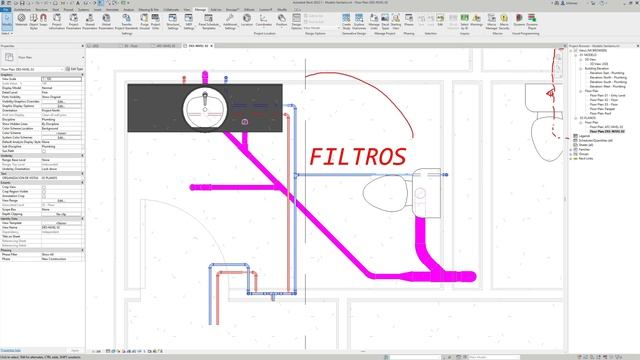Screen dimensions: 640x360
Task: Open Global Parameters
Action: [x=106, y=21]
